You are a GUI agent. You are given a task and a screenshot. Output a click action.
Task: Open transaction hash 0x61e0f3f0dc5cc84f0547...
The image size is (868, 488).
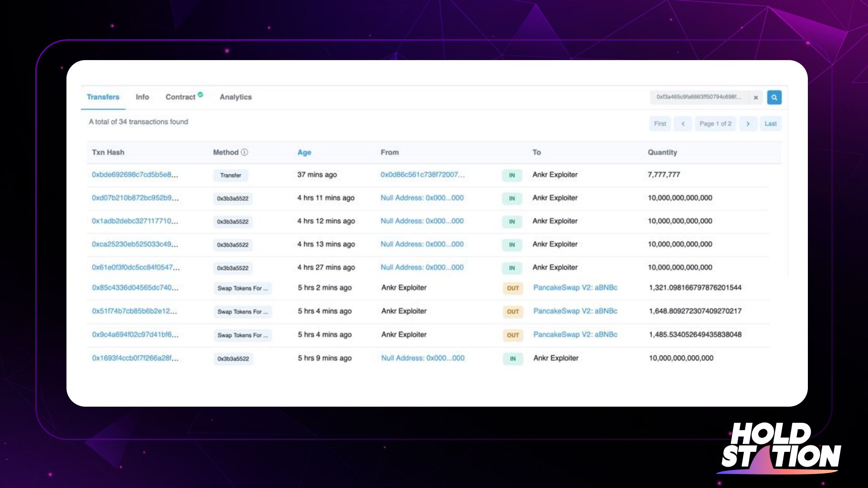(136, 267)
